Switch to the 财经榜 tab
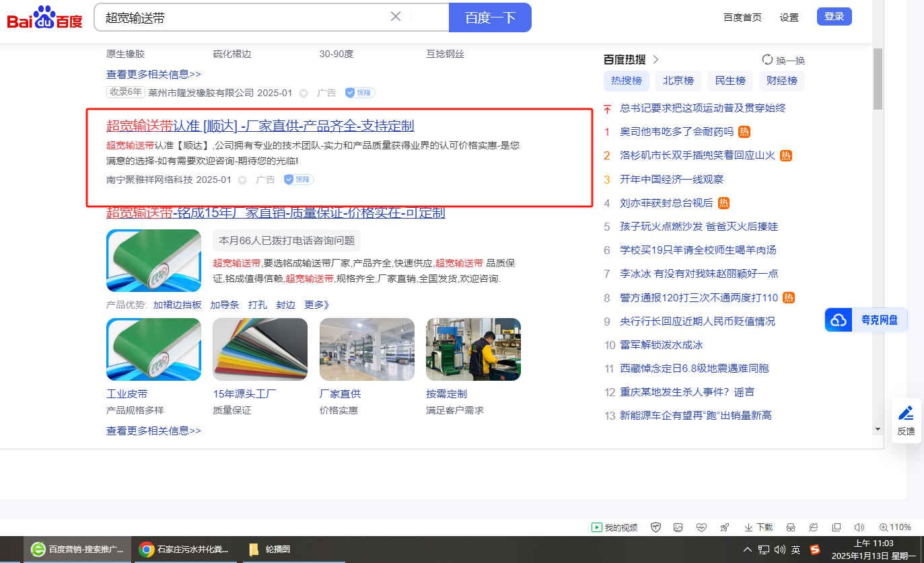 point(781,81)
